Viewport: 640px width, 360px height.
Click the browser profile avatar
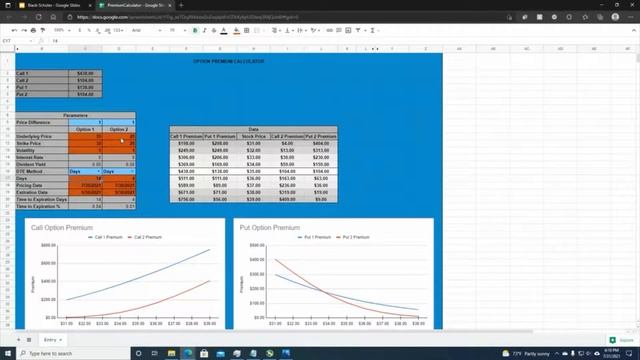(x=616, y=17)
